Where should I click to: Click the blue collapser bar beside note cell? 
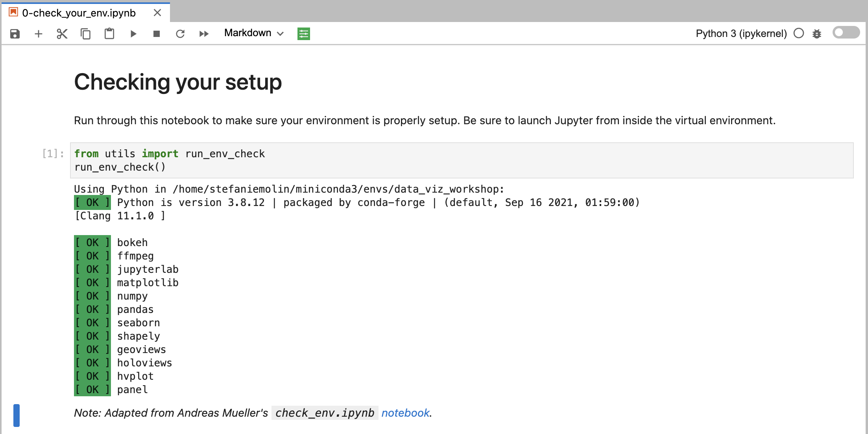coord(17,415)
